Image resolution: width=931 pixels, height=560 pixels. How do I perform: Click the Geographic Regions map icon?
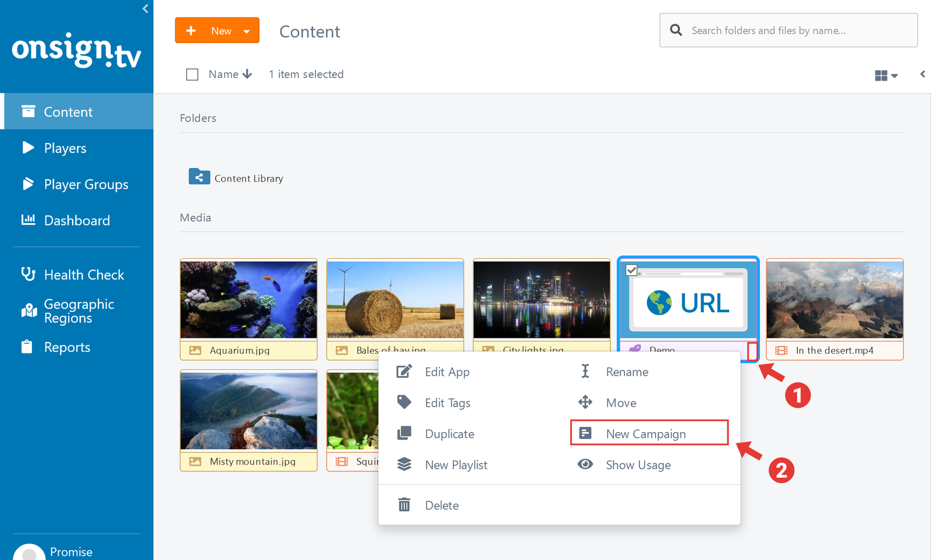29,311
